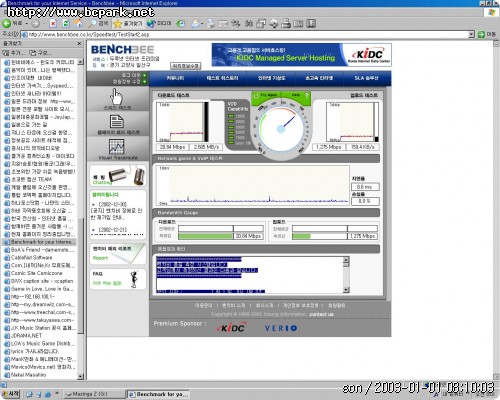Refresh the page using the toolbar icon
The image size is (500, 400).
(x=66, y=24)
